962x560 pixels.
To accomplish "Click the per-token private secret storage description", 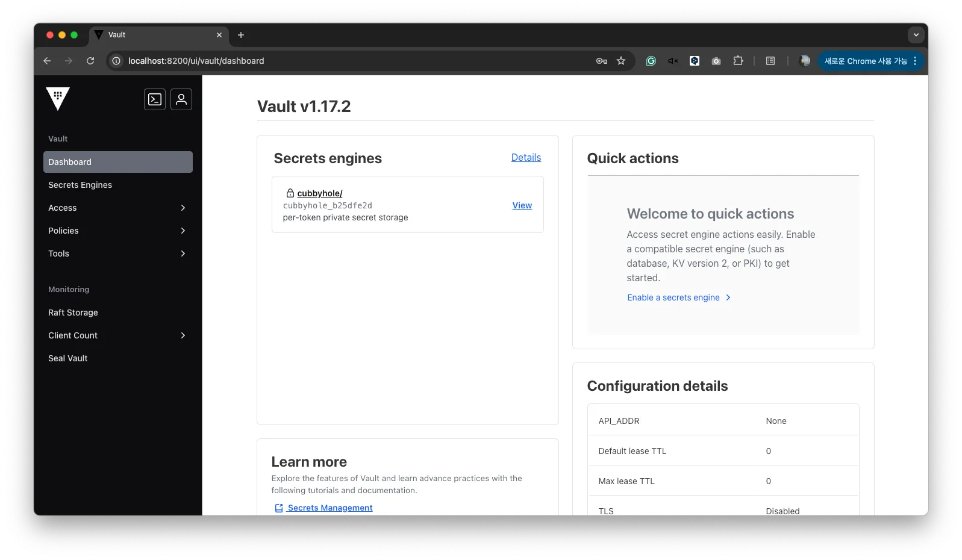I will (x=346, y=217).
